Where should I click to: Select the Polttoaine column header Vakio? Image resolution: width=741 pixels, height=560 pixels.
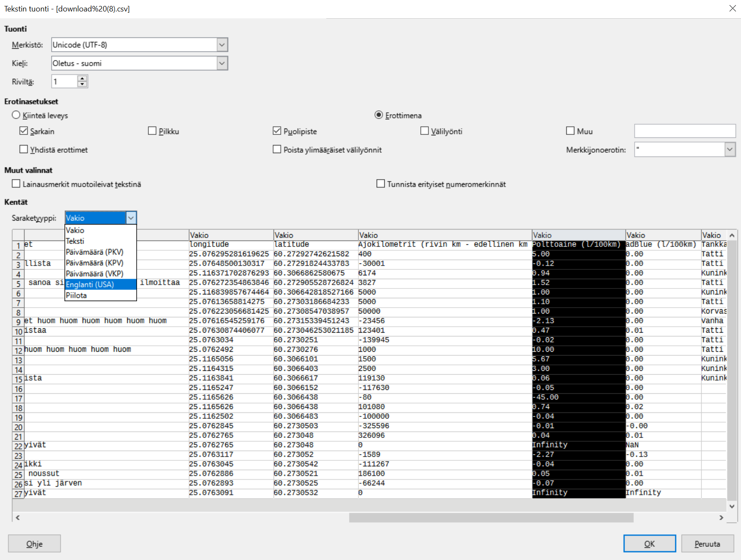[x=579, y=235]
